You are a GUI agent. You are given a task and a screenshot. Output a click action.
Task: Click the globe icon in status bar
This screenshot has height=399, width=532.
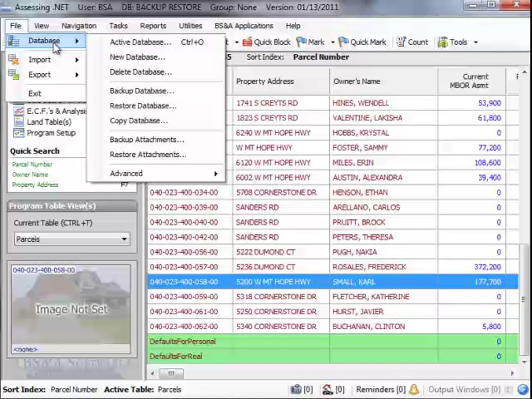pyautogui.click(x=523, y=390)
